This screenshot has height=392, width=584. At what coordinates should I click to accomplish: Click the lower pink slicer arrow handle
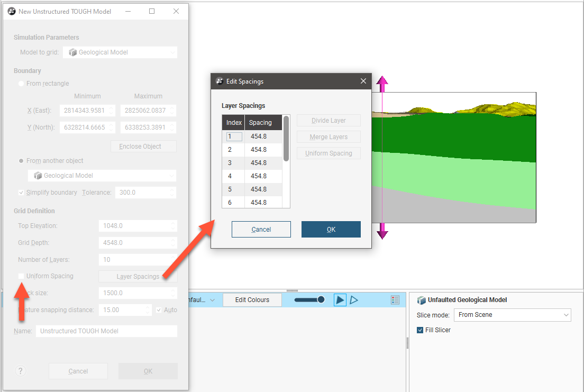coord(382,233)
